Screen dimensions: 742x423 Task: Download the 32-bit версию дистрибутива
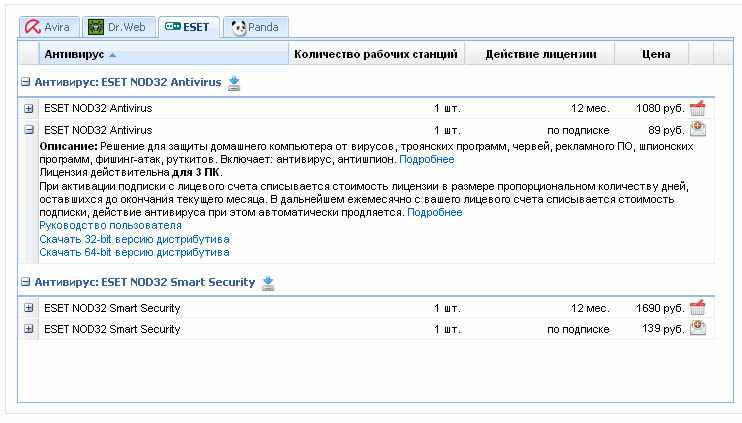134,239
